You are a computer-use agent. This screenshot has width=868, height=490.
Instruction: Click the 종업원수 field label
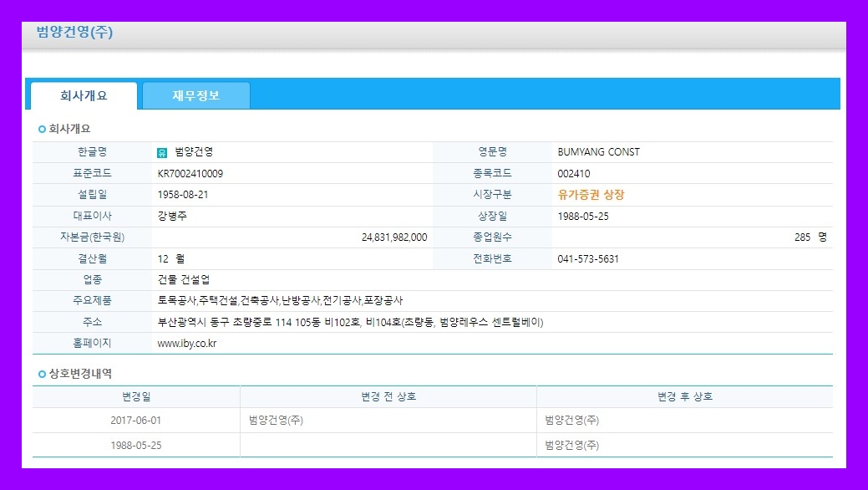(x=493, y=237)
